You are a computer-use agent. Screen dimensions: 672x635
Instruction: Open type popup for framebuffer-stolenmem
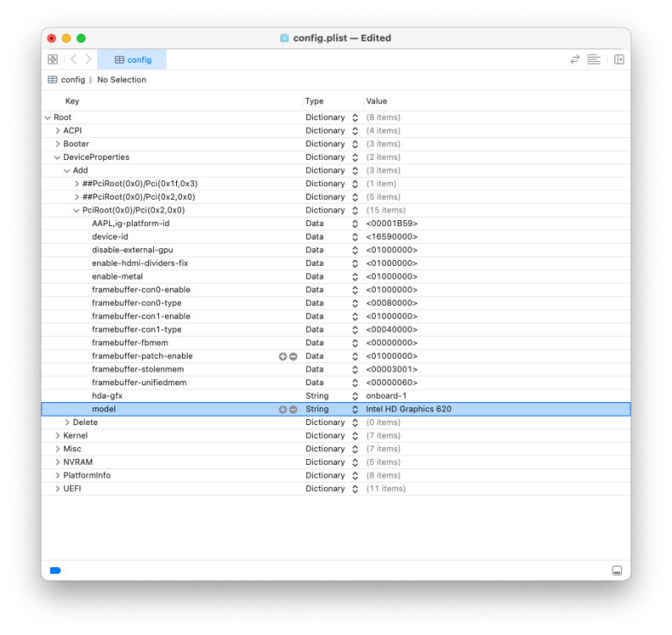point(355,370)
